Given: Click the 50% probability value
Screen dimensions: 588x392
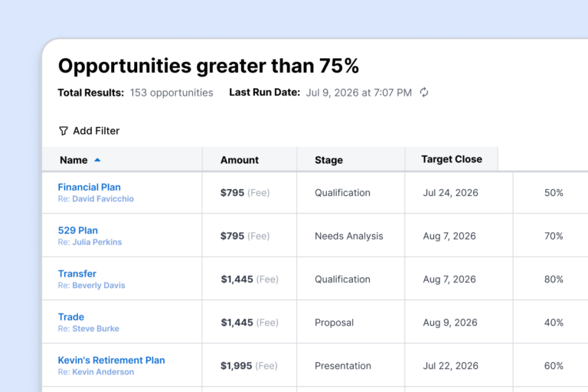Looking at the screenshot, I should pos(554,193).
